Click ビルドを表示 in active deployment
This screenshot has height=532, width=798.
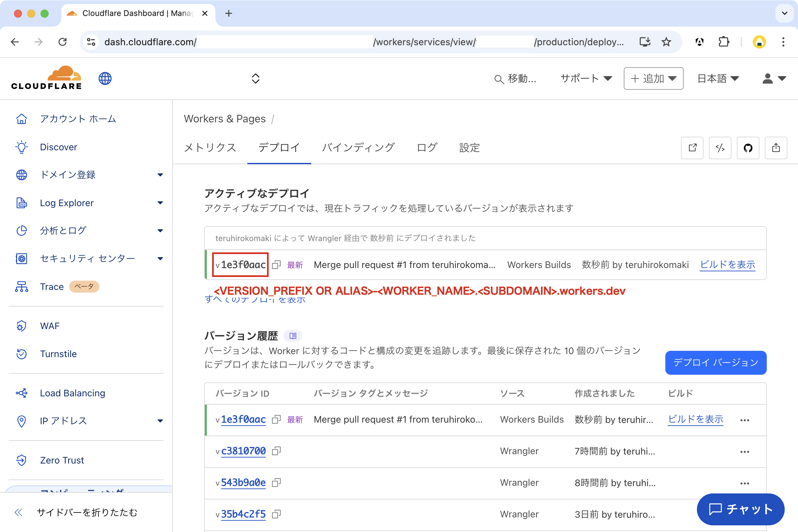tap(728, 265)
